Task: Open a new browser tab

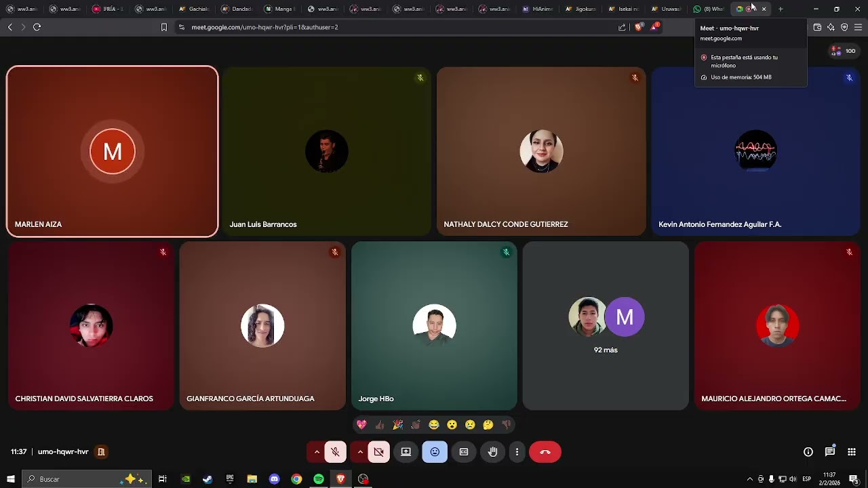Action: (781, 9)
